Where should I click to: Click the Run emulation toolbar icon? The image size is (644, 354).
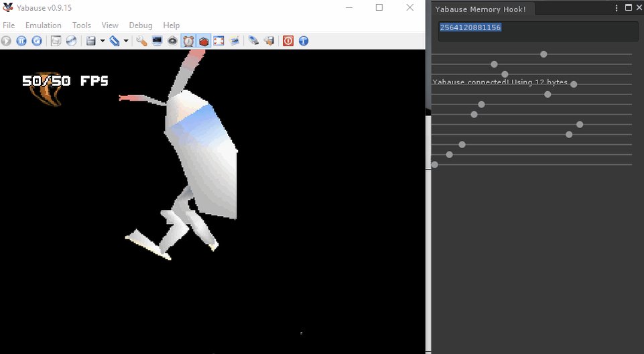click(x=6, y=41)
